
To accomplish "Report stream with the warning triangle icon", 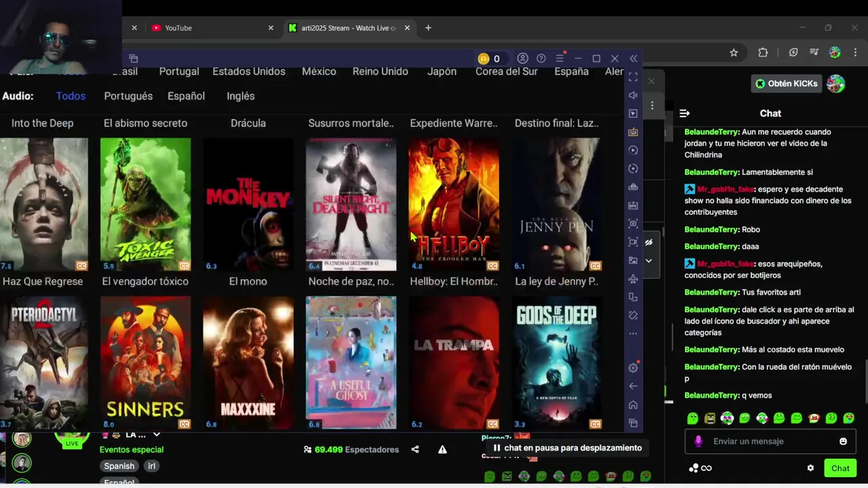I will click(442, 449).
